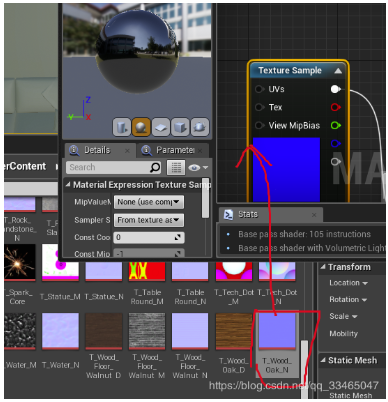Screen dimensions: 388x402
Task: Click the blue texture preview in node
Action: (286, 169)
